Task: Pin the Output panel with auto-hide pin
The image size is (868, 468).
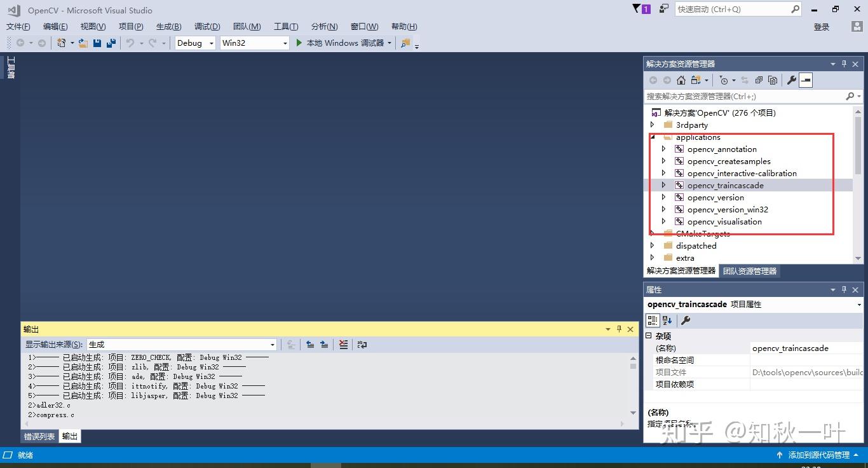Action: coord(619,329)
